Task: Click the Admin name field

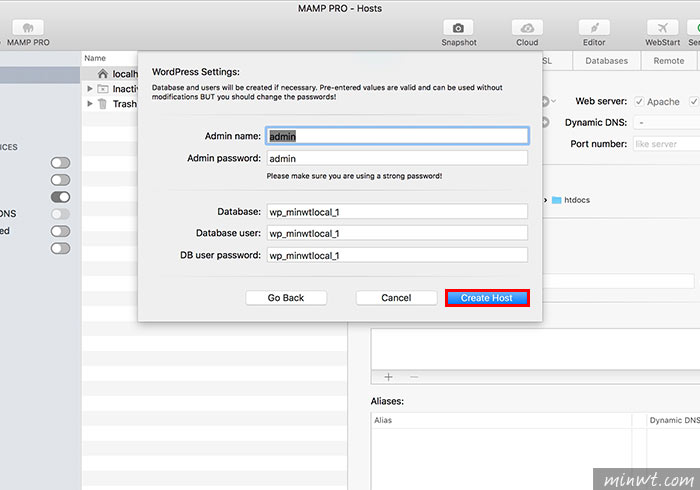Action: click(397, 136)
